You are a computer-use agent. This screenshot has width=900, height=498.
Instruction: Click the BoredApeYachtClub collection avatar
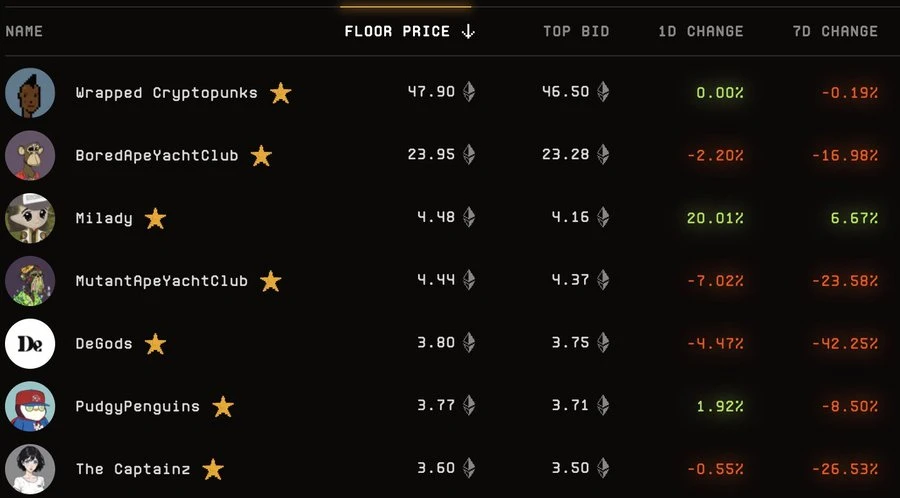point(30,156)
